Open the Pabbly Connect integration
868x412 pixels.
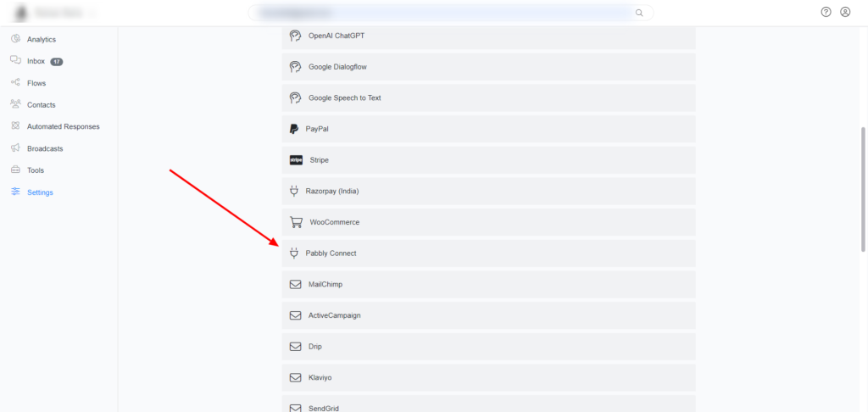click(488, 253)
